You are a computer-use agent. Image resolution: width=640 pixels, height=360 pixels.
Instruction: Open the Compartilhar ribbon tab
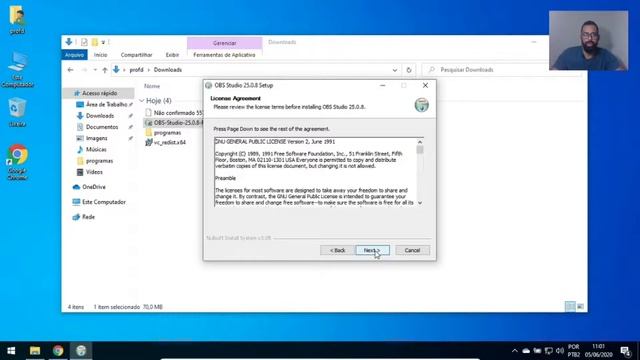pyautogui.click(x=136, y=55)
